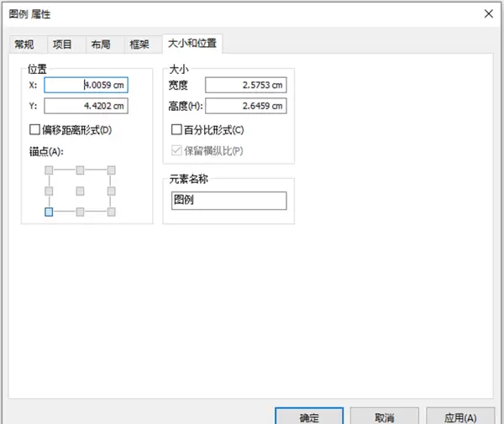The image size is (504, 424).
Task: Click the 应用(A) button
Action: 459,417
